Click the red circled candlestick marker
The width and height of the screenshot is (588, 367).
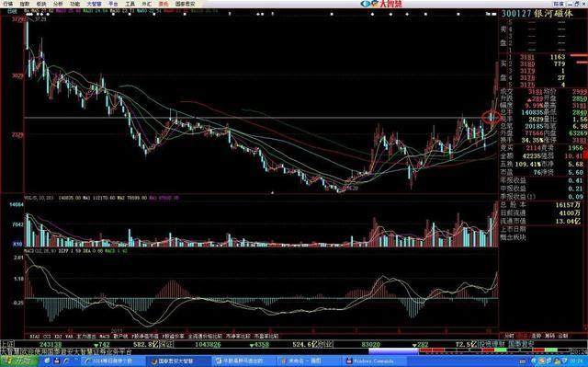[492, 118]
